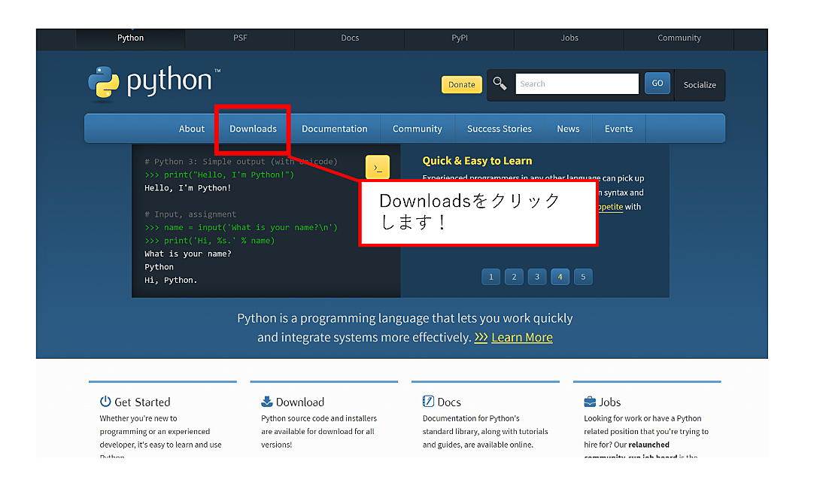Open the Jobs tab in top bar

[569, 38]
